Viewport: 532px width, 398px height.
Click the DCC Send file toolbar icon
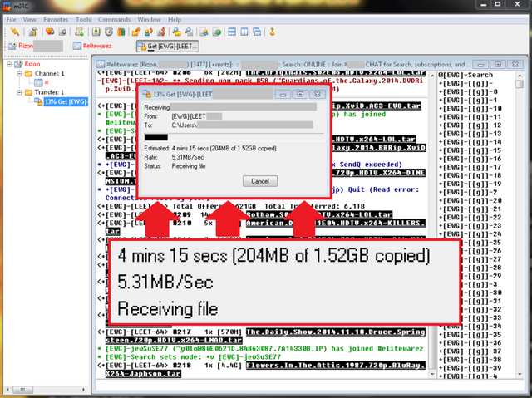(135, 32)
